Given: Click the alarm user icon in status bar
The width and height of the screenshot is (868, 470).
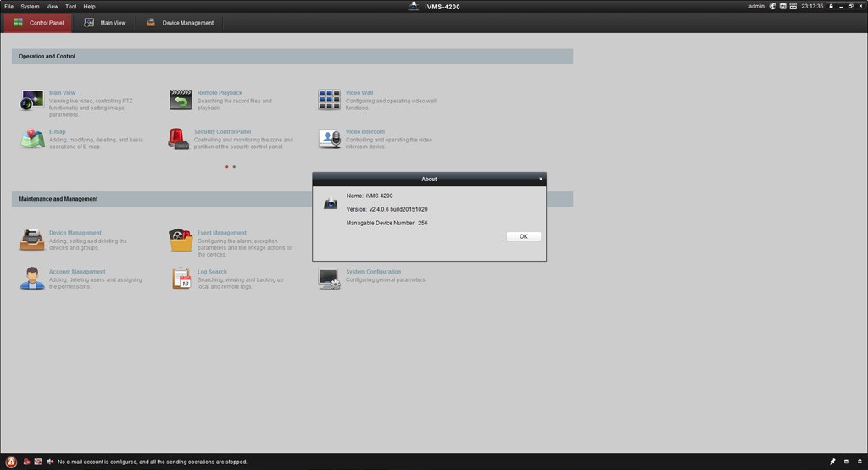Looking at the screenshot, I should [x=26, y=462].
